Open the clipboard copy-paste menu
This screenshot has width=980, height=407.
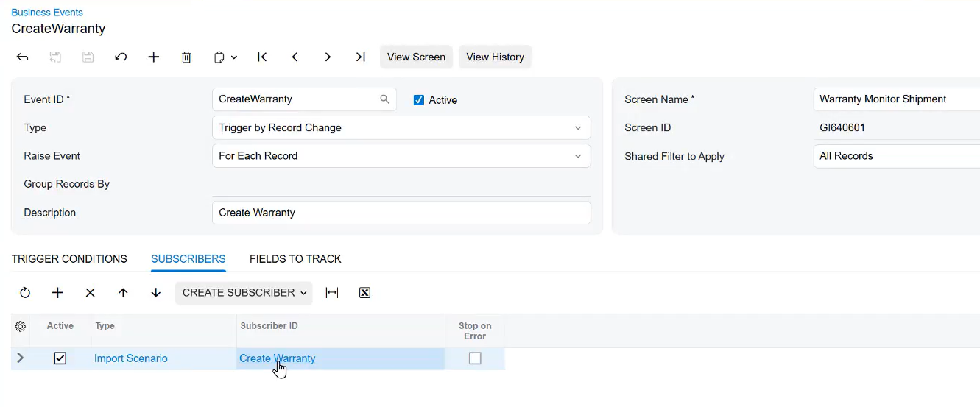225,57
